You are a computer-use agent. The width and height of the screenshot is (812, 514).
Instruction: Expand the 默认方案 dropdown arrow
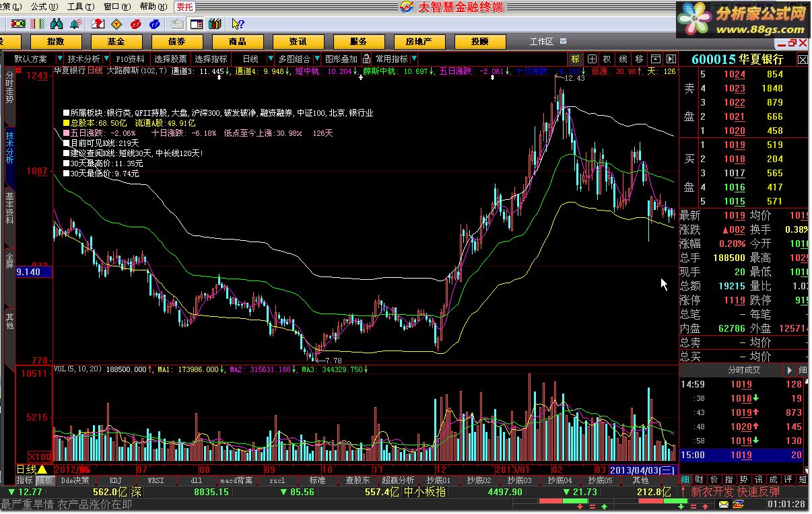(x=60, y=59)
